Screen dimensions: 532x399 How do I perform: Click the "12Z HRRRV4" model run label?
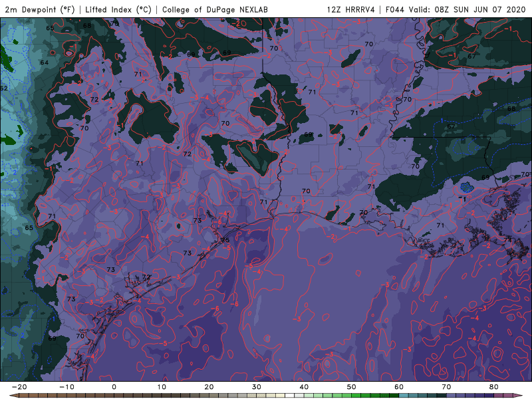[x=350, y=9]
